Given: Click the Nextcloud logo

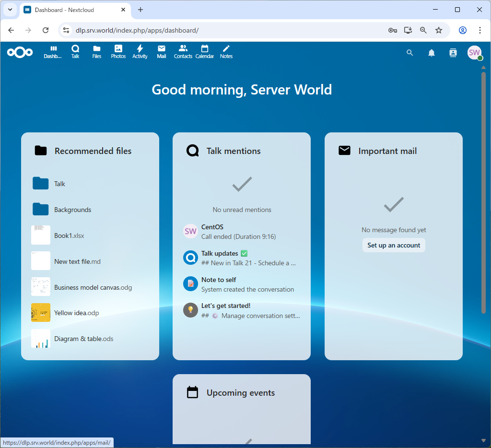Looking at the screenshot, I should (x=20, y=53).
